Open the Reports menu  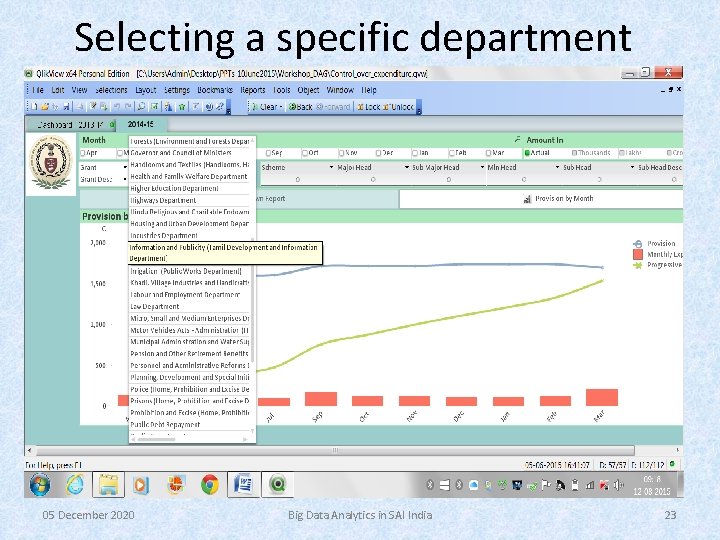click(253, 90)
